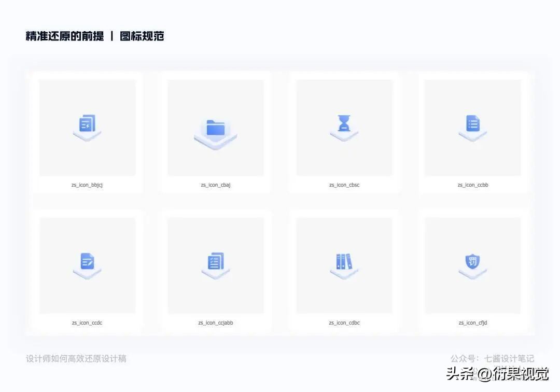Click the zs_icon_ccbb label text

click(x=472, y=185)
